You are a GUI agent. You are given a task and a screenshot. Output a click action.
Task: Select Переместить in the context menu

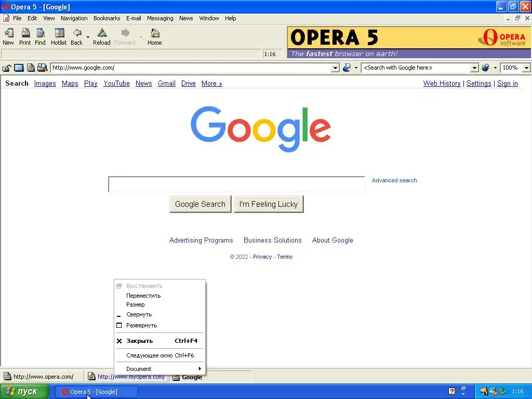(160, 296)
